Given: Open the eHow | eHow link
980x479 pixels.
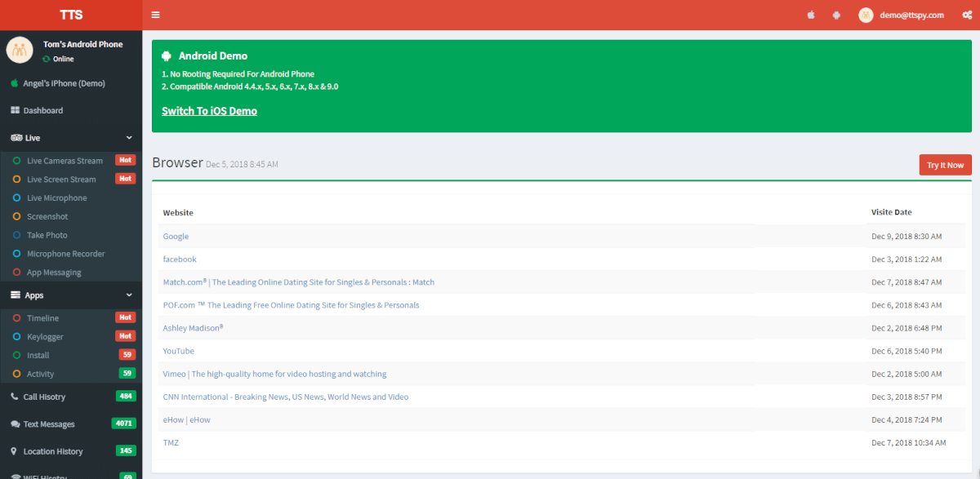Looking at the screenshot, I should pos(187,419).
